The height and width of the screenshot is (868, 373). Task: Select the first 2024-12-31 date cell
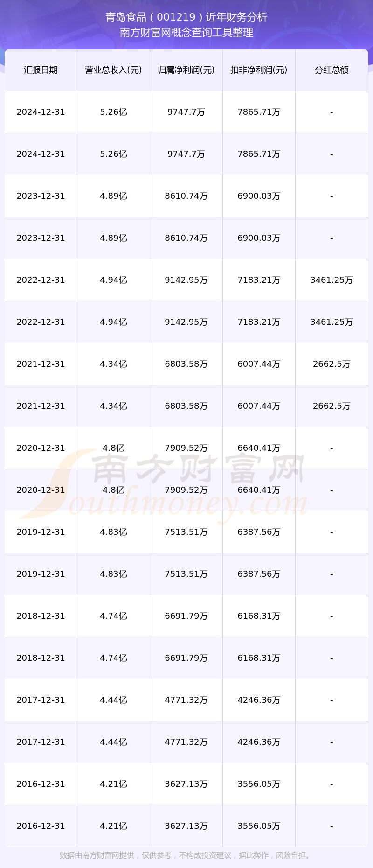point(41,112)
